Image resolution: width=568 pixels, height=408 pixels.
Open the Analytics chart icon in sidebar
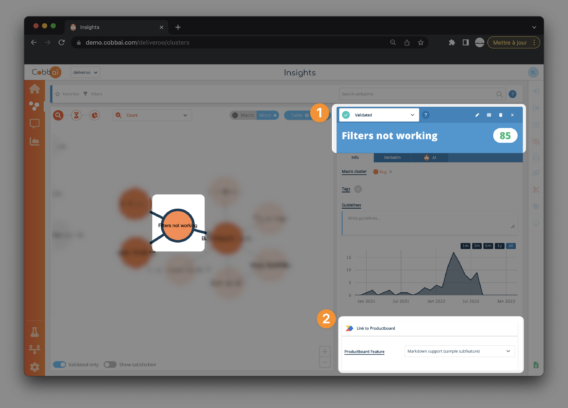[x=34, y=141]
